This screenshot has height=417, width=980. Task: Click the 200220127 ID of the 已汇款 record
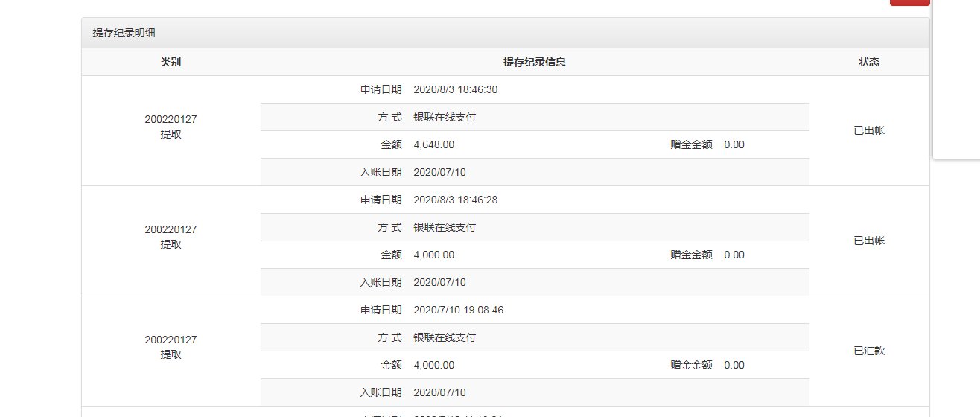(x=171, y=340)
